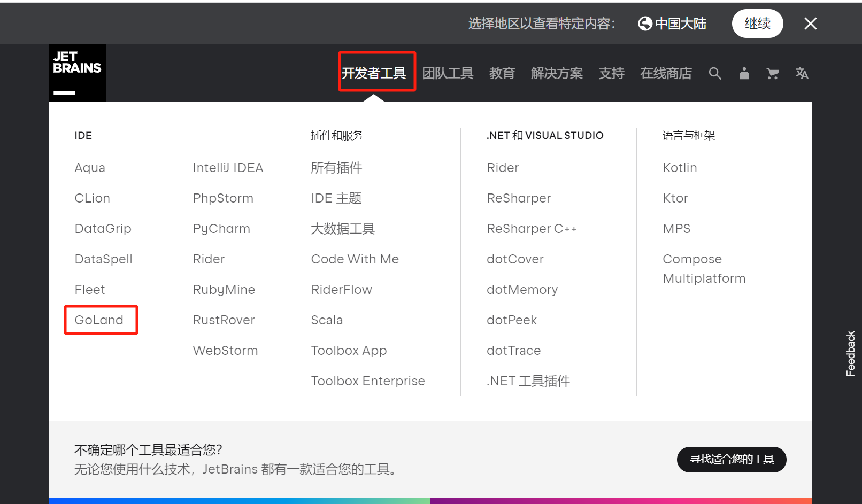
Task: Open the RiderFlow link
Action: tap(342, 290)
